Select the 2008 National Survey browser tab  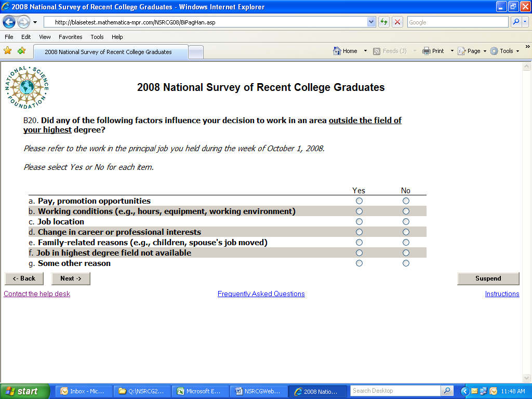111,52
